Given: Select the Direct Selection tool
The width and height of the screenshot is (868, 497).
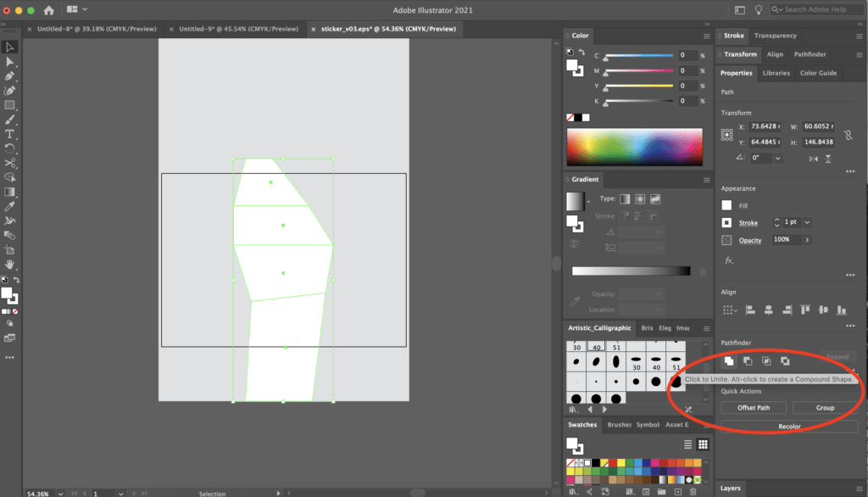Looking at the screenshot, I should (x=9, y=62).
